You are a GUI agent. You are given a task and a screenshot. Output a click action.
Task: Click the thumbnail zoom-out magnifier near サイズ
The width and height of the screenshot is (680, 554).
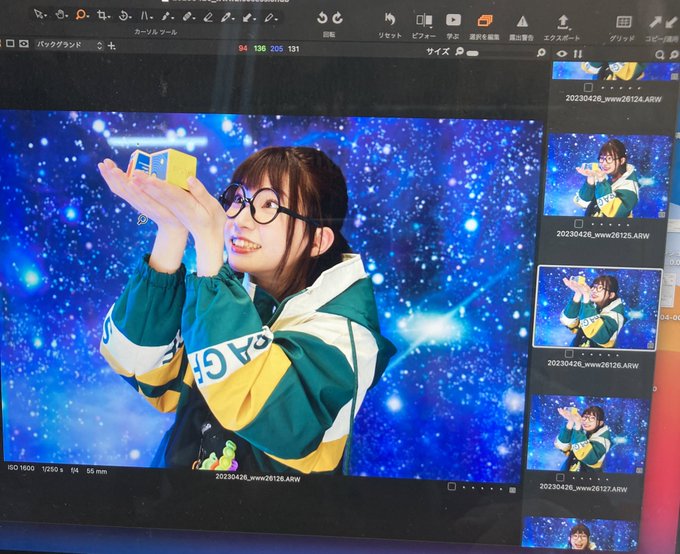459,51
